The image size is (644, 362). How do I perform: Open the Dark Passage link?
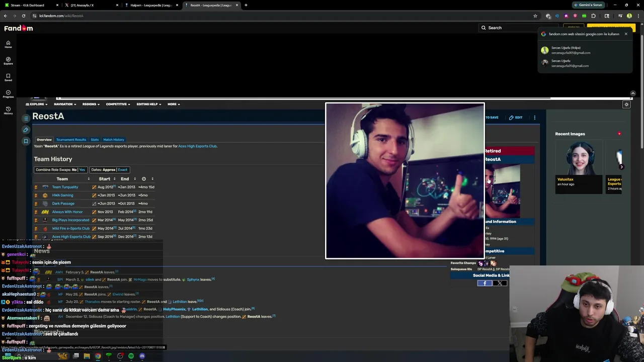pyautogui.click(x=63, y=204)
